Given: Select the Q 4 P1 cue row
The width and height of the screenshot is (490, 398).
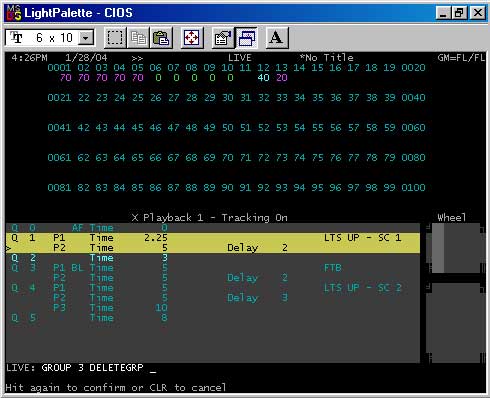Looking at the screenshot, I should (x=213, y=288).
